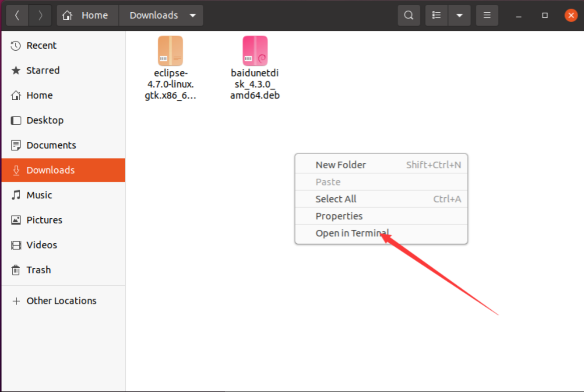Click the baidunetdisk_4.3.0_amd64.deb file name

(255, 84)
